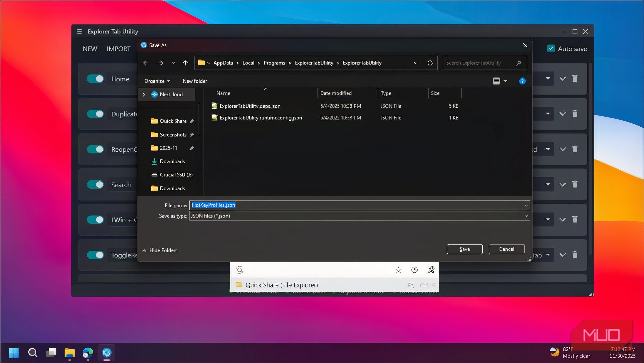Click the Cancel button
644x363 pixels.
pos(506,249)
